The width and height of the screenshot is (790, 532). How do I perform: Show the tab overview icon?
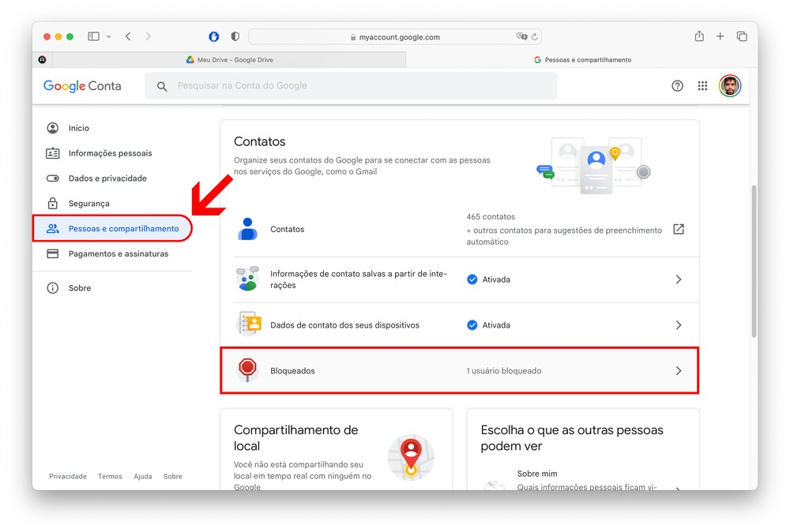pyautogui.click(x=742, y=36)
